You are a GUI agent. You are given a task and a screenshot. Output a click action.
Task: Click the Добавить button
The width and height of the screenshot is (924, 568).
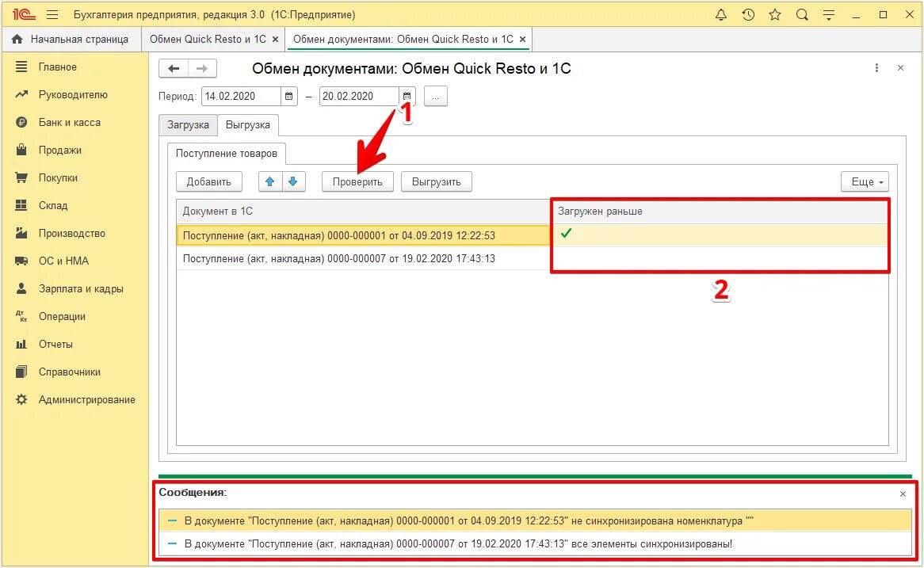[208, 182]
